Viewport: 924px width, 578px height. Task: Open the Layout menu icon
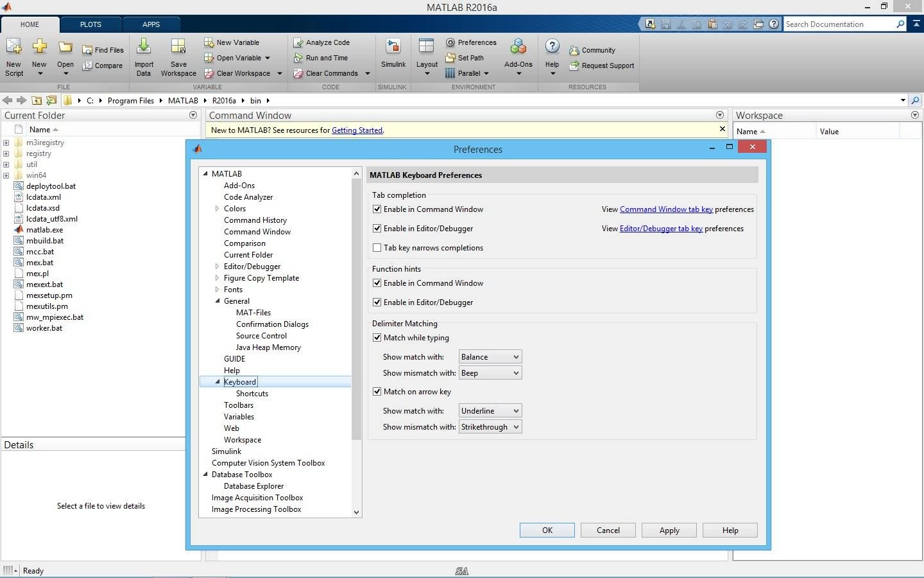(427, 47)
